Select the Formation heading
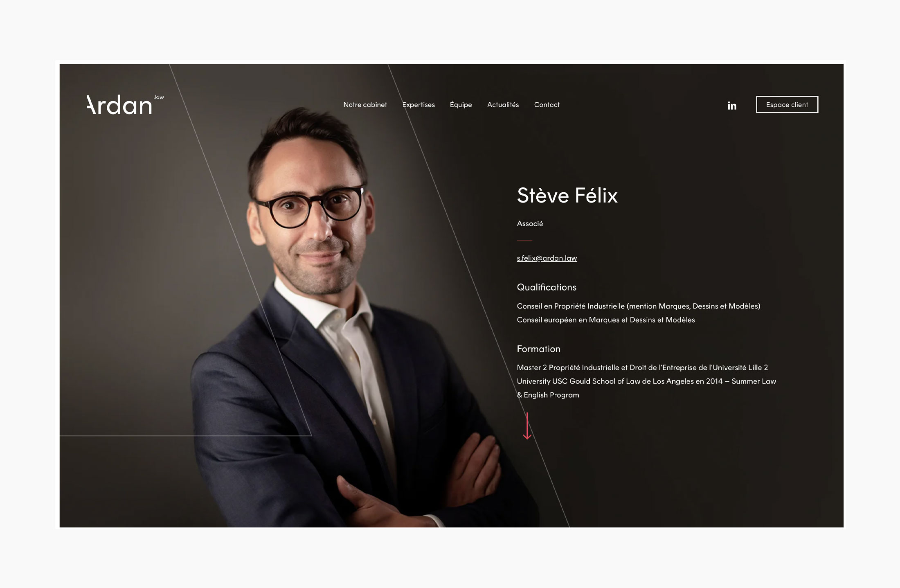 538,349
